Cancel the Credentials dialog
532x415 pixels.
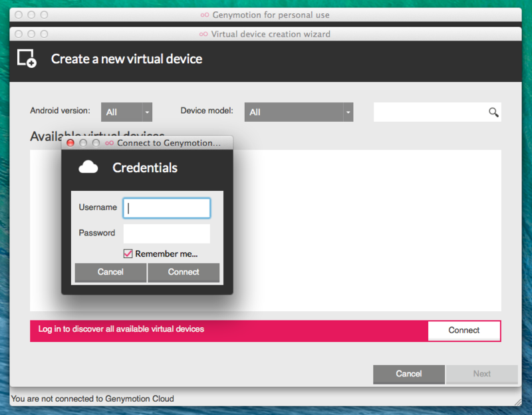point(110,272)
